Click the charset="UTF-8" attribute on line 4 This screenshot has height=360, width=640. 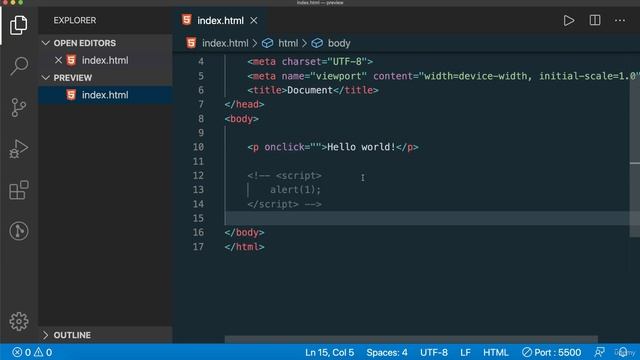[x=324, y=62]
